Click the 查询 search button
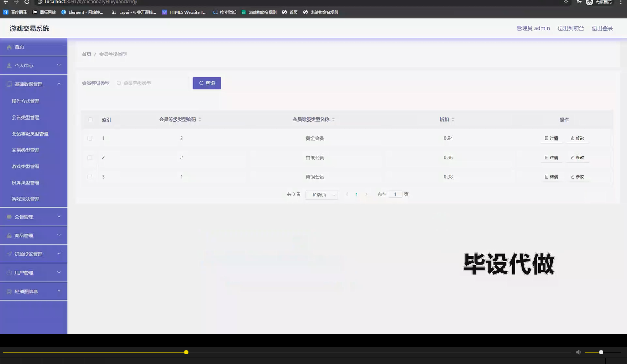Screen dimensions: 627x364 [x=207, y=83]
